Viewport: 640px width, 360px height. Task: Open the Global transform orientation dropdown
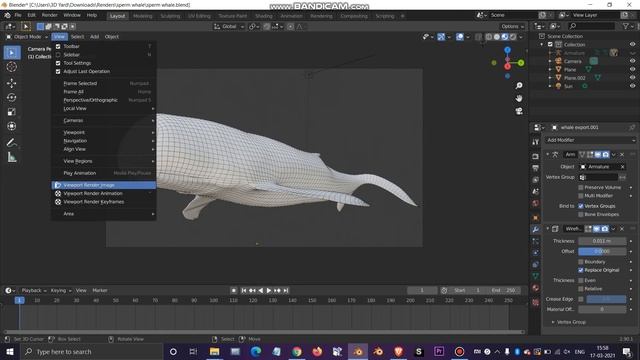pyautogui.click(x=229, y=26)
